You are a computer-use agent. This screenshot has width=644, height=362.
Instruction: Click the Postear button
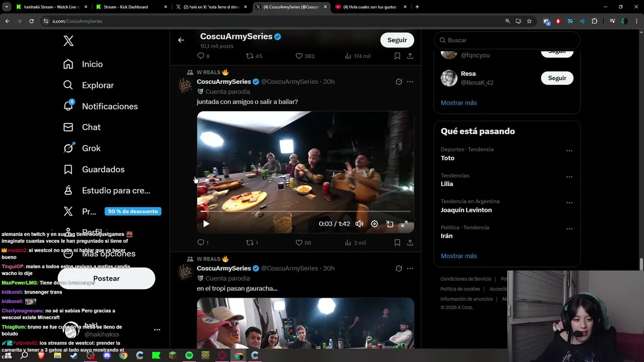(106, 279)
